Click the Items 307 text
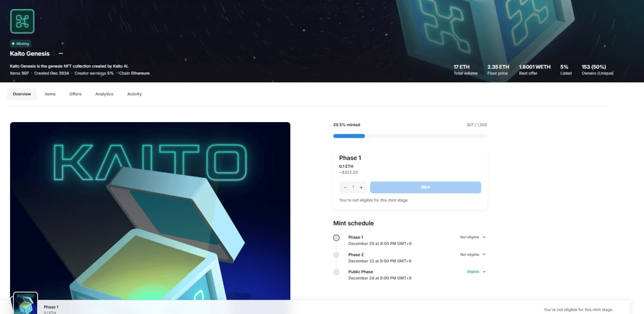The height and width of the screenshot is (314, 644). tap(20, 73)
